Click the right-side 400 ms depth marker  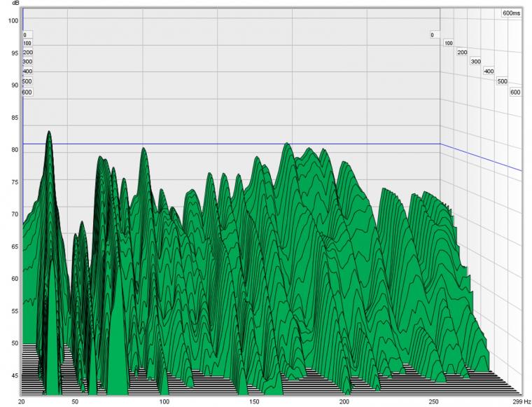(x=489, y=71)
